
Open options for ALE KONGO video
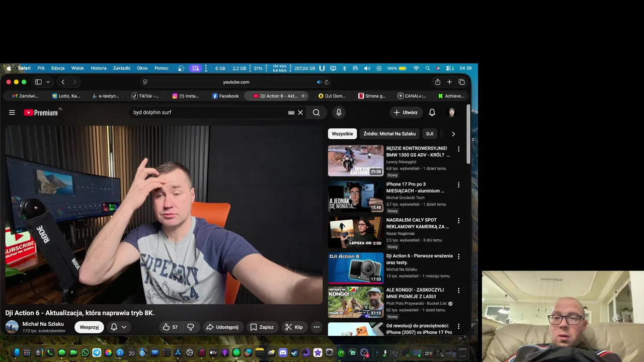[458, 291]
